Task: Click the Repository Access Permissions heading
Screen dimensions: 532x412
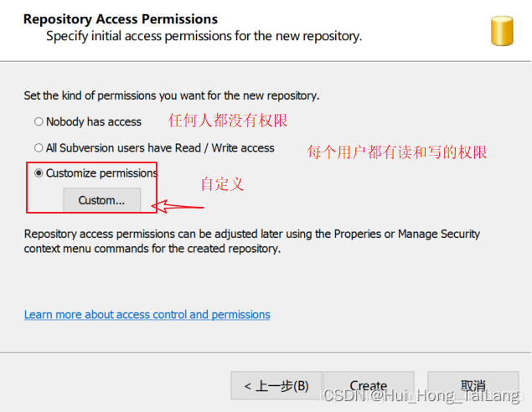Action: [x=121, y=19]
